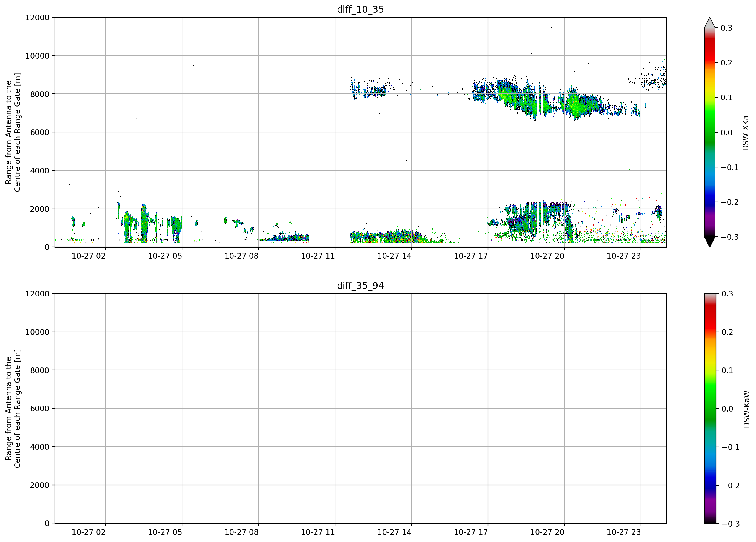756x542 pixels.
Task: Click the −0.2 tick on DSW-XKa colorbar
Action: pyautogui.click(x=730, y=202)
